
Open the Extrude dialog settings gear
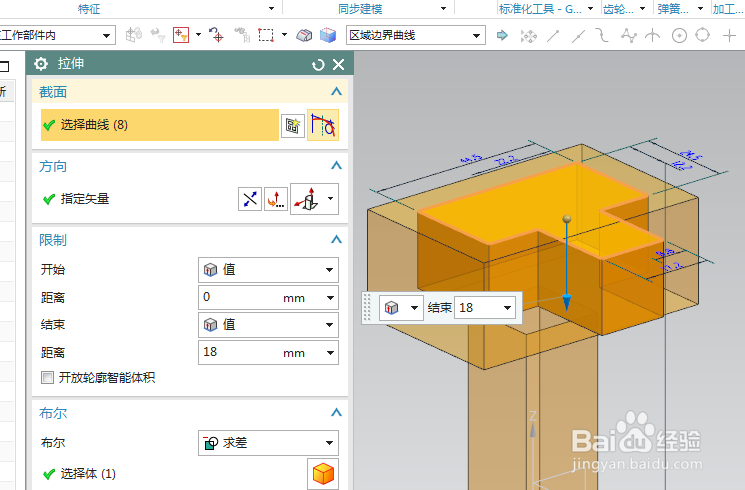[x=41, y=64]
